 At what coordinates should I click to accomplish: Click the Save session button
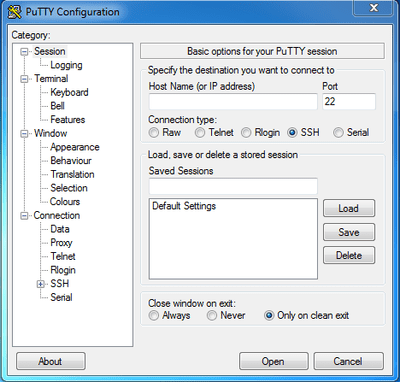point(349,232)
